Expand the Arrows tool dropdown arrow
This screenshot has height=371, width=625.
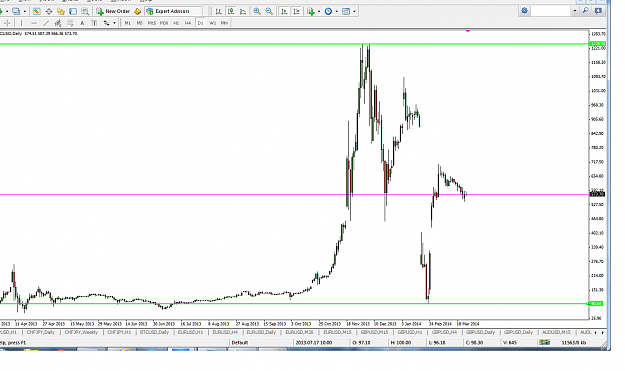(x=114, y=23)
